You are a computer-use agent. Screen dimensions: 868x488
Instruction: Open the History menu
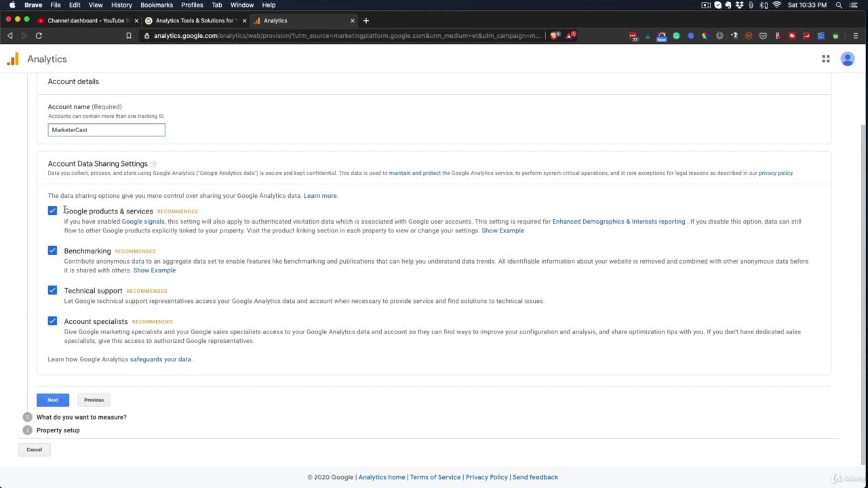pos(121,5)
